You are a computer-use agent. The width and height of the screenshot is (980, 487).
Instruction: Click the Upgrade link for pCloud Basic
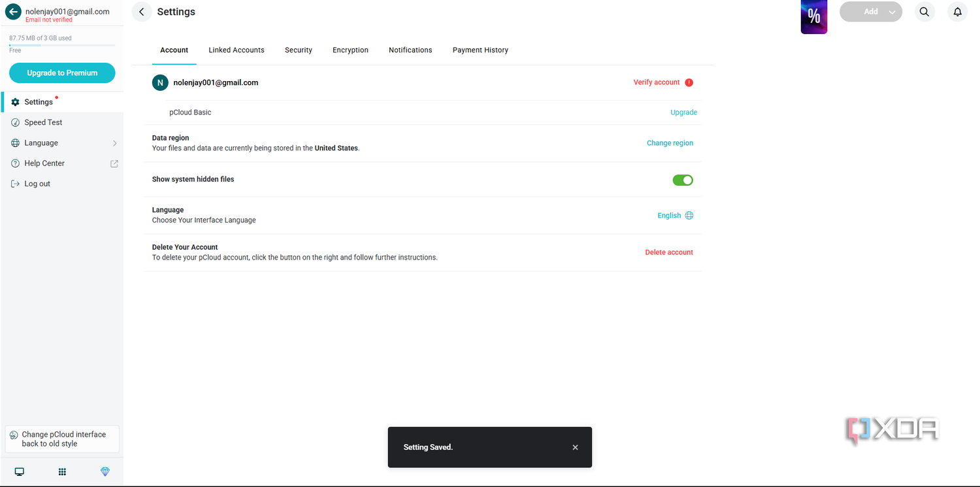tap(683, 112)
